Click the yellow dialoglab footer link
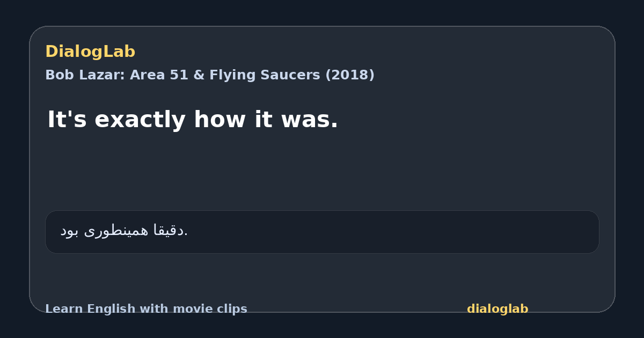 [497, 309]
